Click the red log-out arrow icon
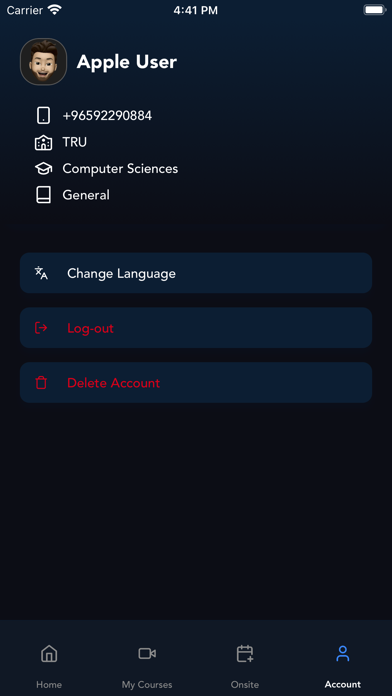The width and height of the screenshot is (392, 696). click(41, 328)
